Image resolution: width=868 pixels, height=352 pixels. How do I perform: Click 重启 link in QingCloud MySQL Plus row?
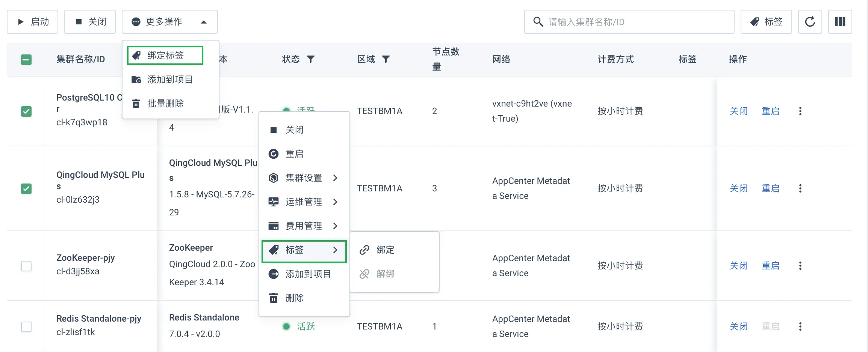pyautogui.click(x=770, y=188)
